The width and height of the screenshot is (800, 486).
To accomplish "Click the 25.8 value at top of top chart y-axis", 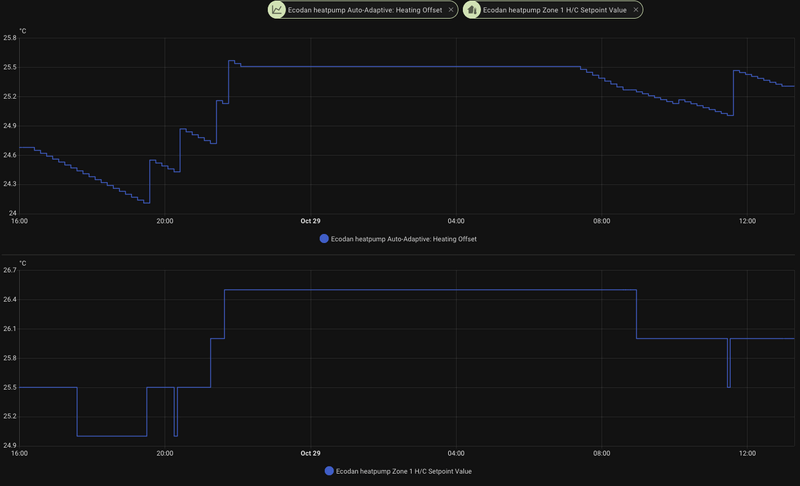I will 10,38.
